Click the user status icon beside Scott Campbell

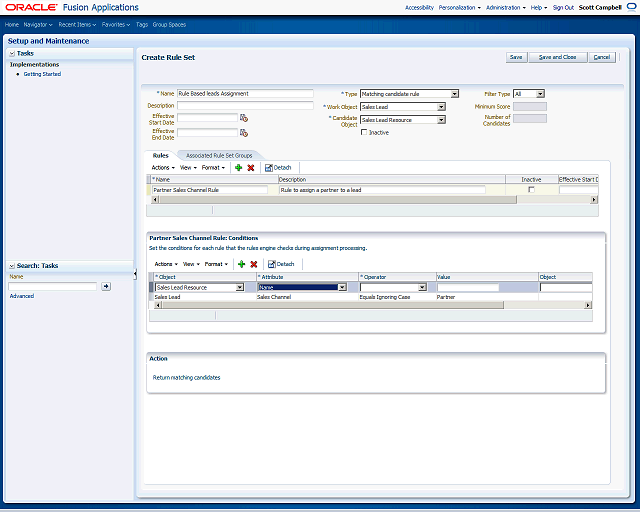[631, 7]
